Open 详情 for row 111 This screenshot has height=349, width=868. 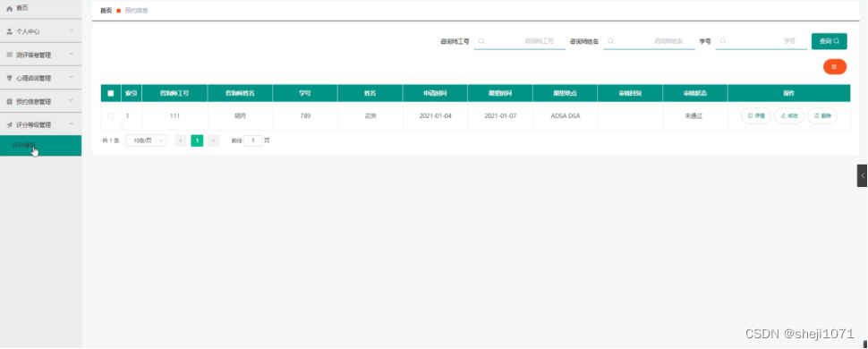click(x=755, y=115)
